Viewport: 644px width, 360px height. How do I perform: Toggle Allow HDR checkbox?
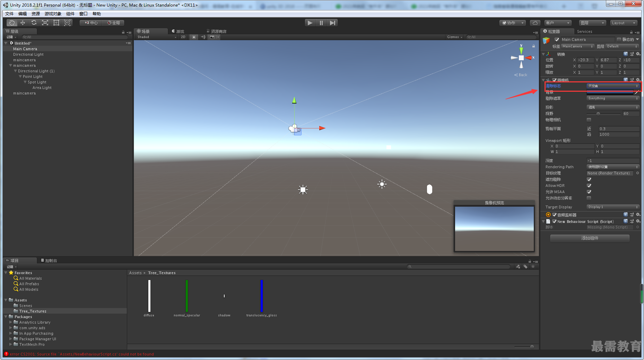click(x=589, y=186)
